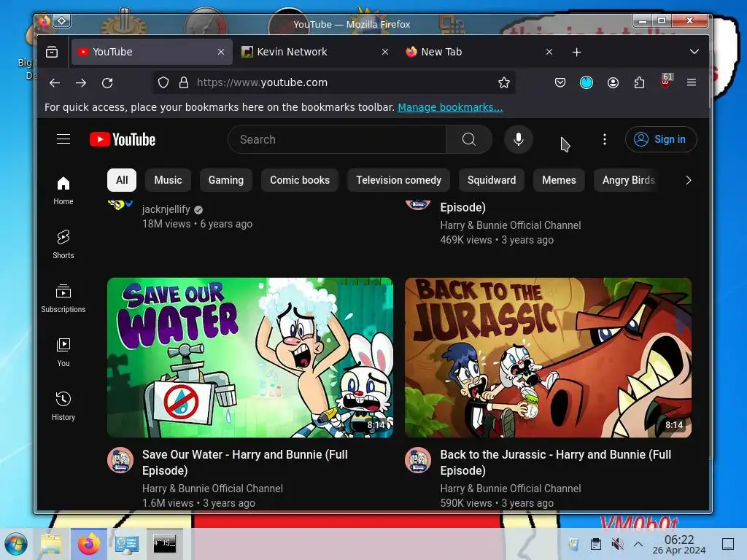Open YouTube guide hamburger menu
This screenshot has width=747, height=560.
[63, 139]
